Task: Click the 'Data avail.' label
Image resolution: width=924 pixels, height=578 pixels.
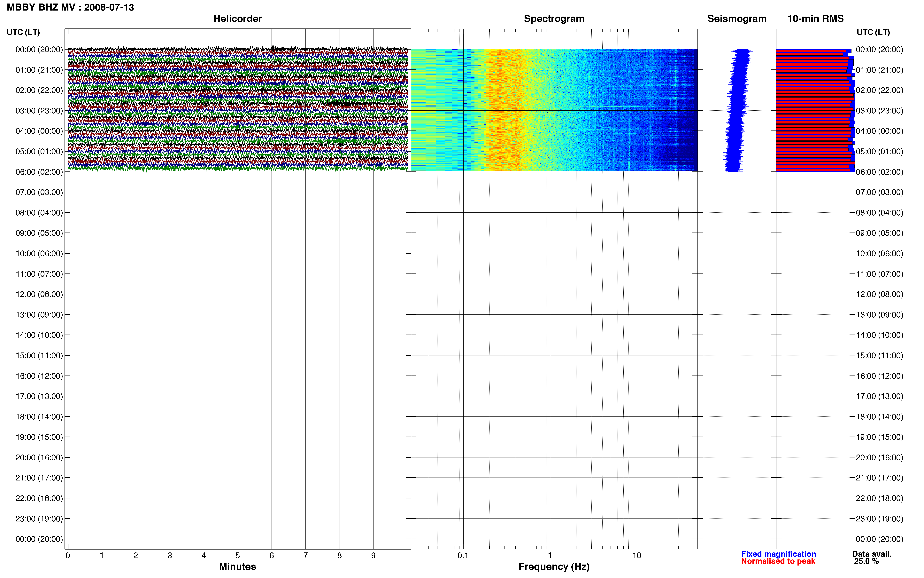Action: point(871,554)
